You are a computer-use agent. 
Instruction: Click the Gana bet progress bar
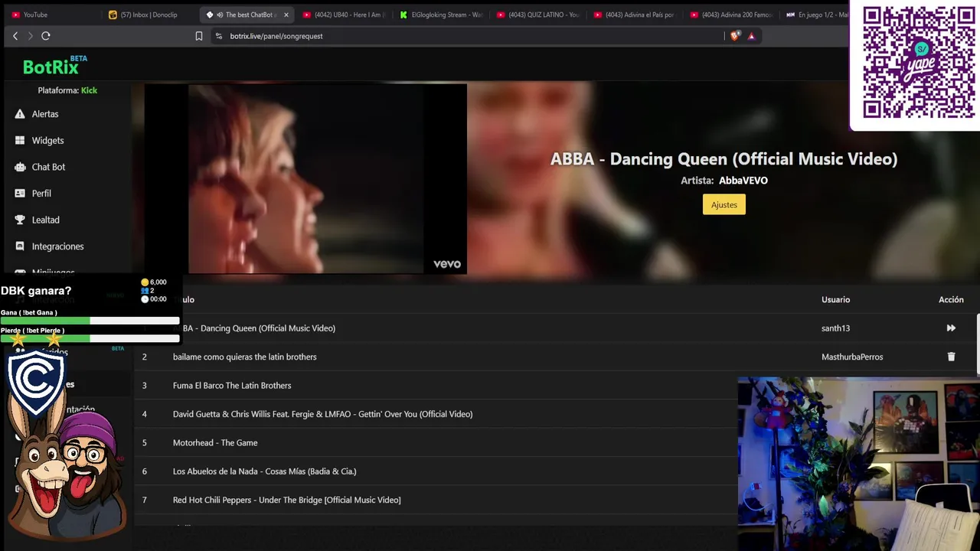pos(90,321)
